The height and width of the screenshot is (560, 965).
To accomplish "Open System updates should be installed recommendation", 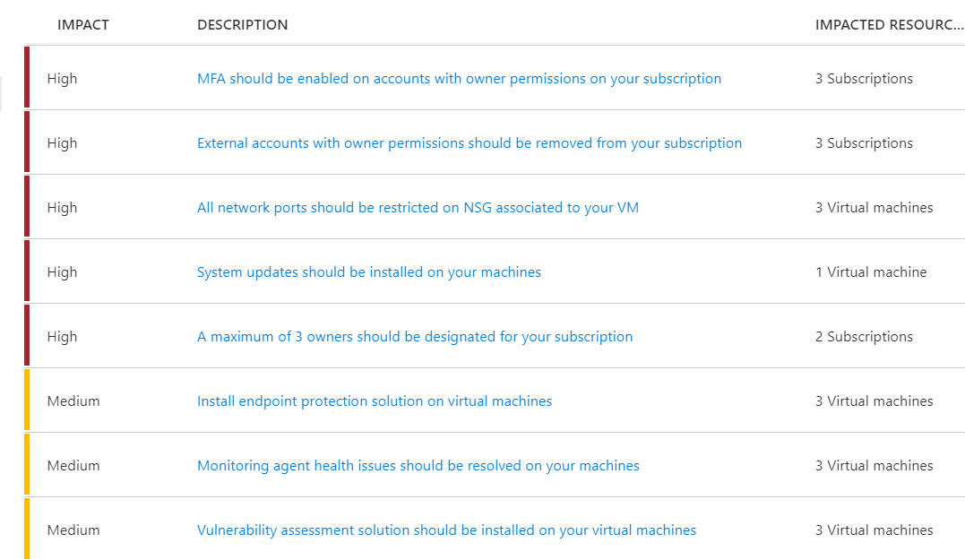I will point(369,272).
